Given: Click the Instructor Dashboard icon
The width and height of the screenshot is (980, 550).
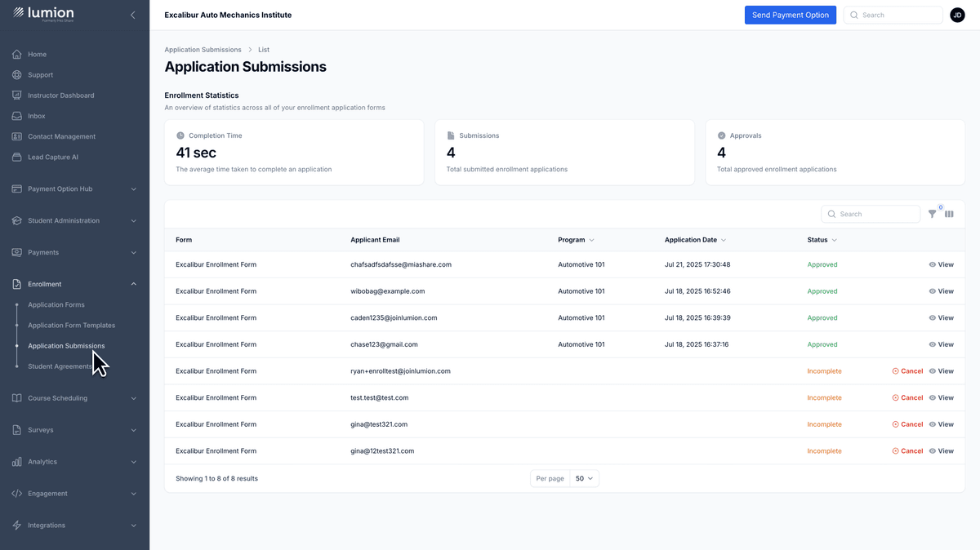Looking at the screenshot, I should click(x=16, y=95).
